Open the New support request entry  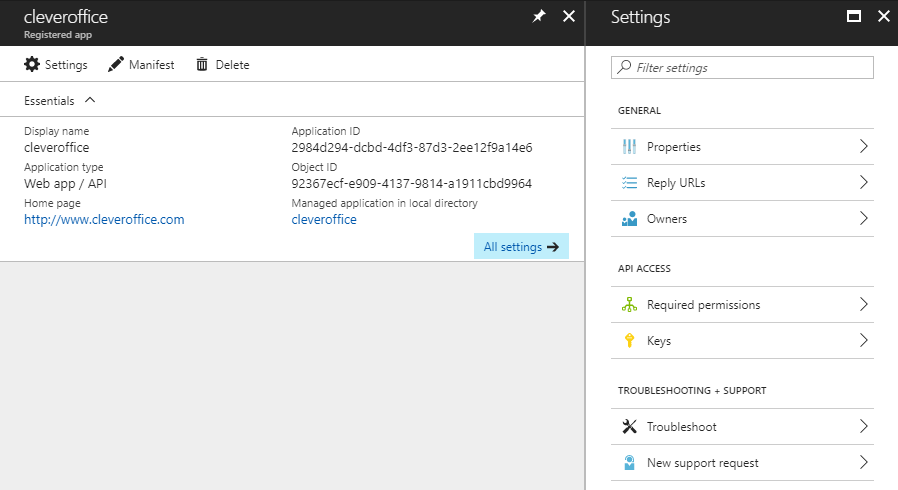tap(742, 463)
